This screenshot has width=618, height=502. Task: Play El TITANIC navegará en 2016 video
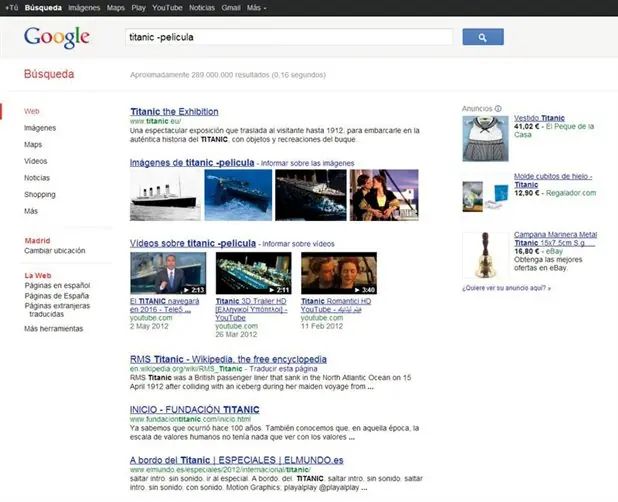pos(168,273)
